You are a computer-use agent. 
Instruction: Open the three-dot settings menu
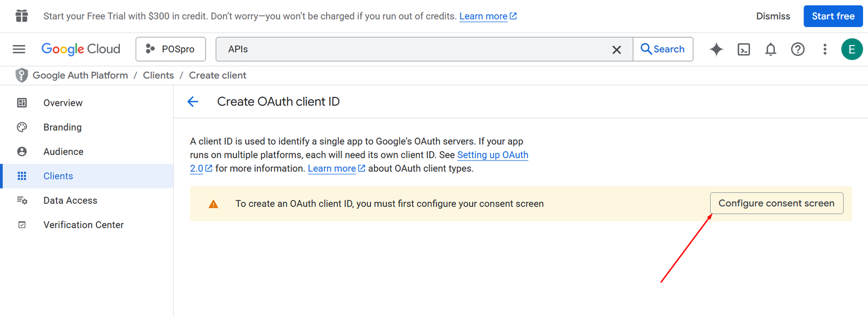(x=825, y=49)
